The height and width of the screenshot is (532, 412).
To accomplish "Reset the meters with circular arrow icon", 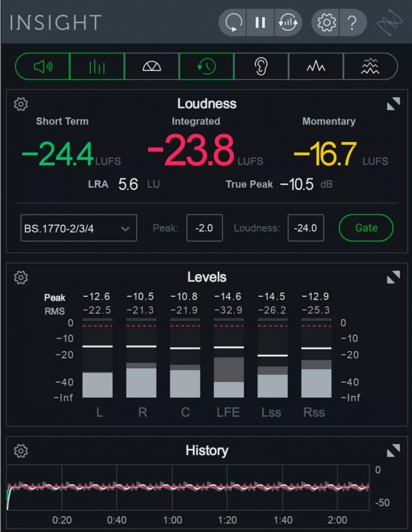I will (x=233, y=22).
